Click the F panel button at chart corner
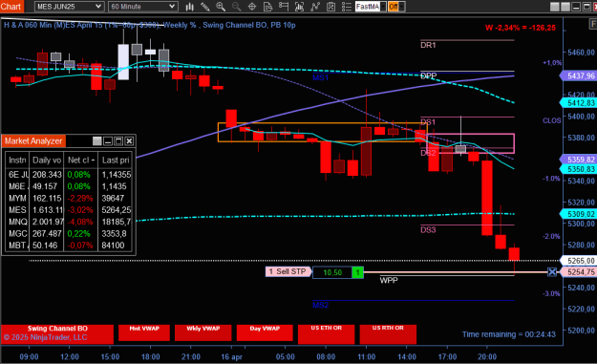 pyautogui.click(x=593, y=24)
